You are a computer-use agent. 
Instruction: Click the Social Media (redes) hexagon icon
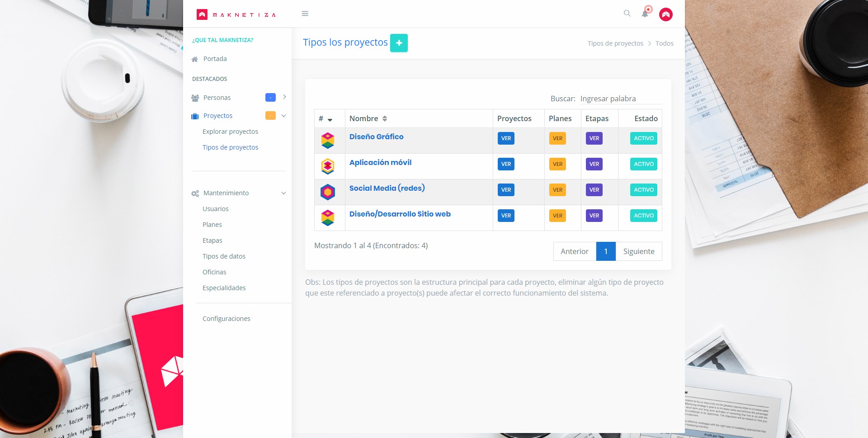(328, 192)
